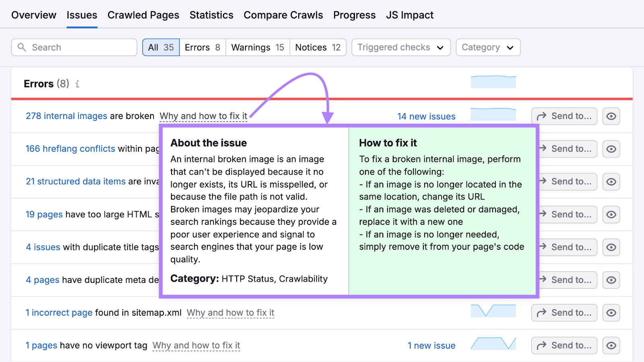Open the Overview tab
The image size is (644, 362).
point(34,15)
